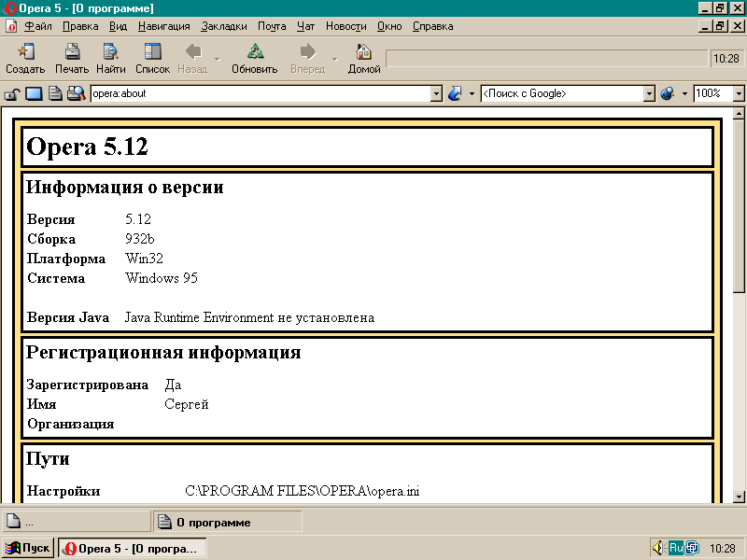The width and height of the screenshot is (747, 560).
Task: Open the volume speaker tray icon
Action: click(x=659, y=548)
